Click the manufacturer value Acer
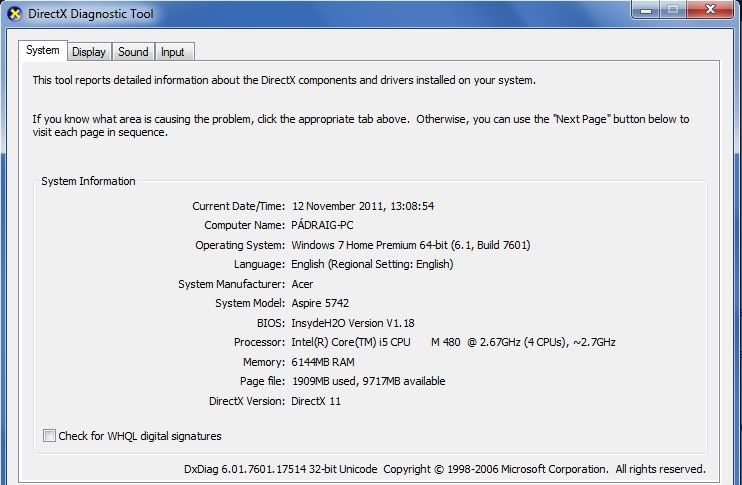The image size is (742, 485). pos(302,284)
